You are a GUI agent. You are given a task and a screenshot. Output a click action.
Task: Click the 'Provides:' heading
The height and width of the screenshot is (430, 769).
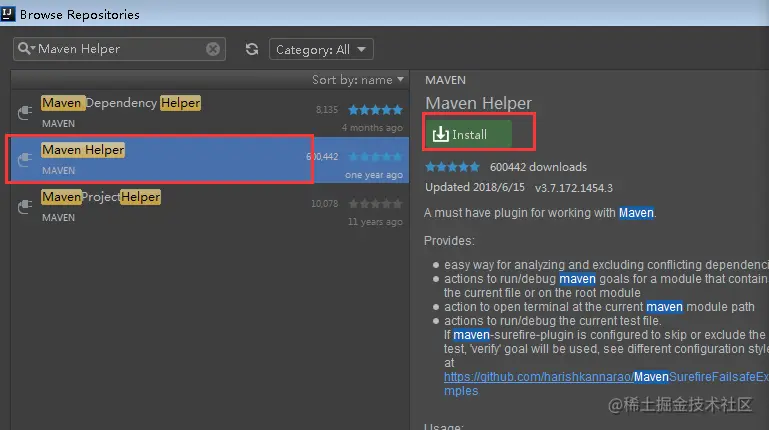pos(449,241)
